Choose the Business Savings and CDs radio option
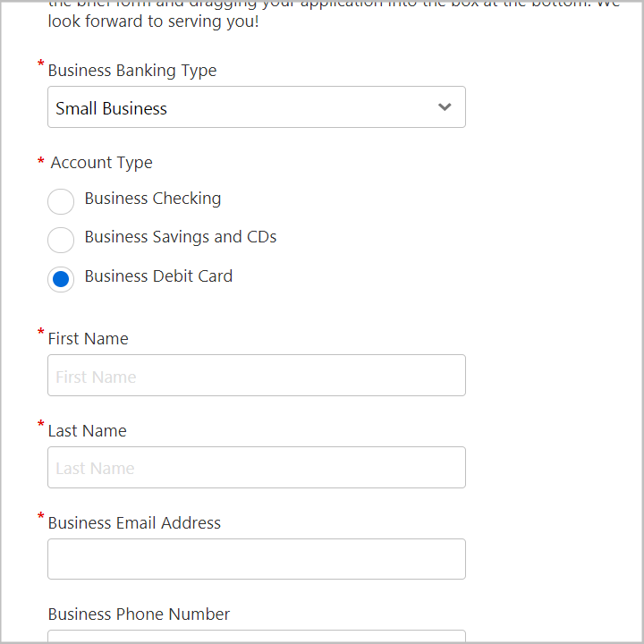 (61, 240)
